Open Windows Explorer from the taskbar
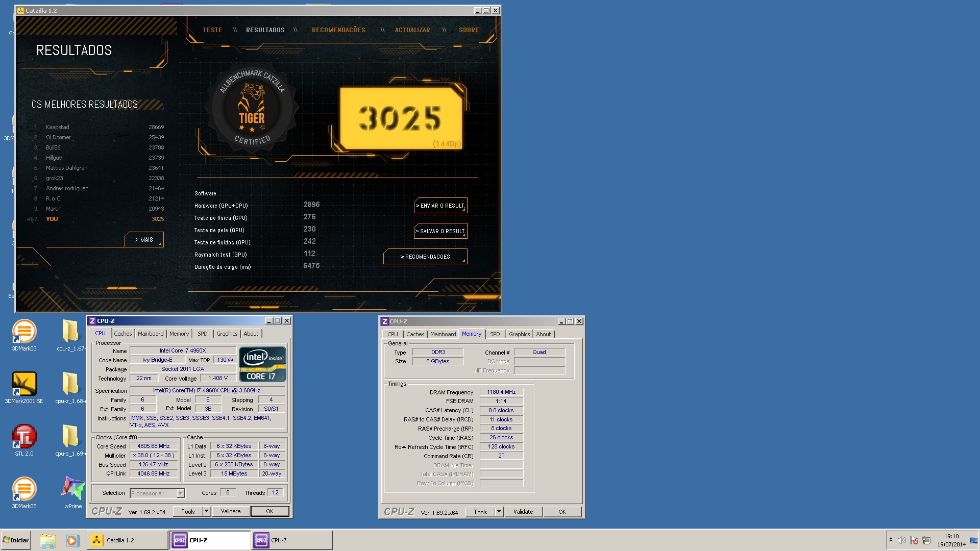The image size is (980, 551). tap(48, 540)
